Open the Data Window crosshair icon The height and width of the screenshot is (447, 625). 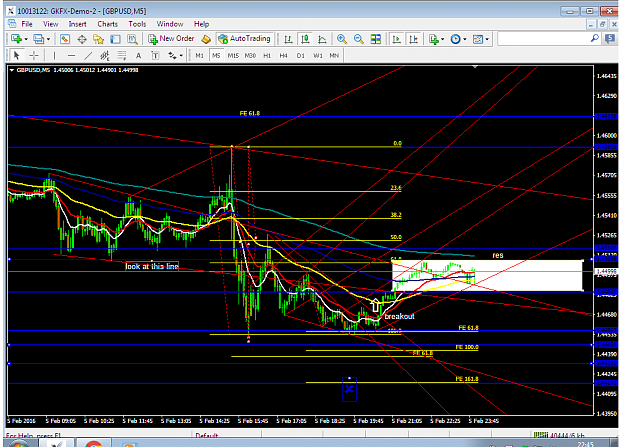pos(82,39)
